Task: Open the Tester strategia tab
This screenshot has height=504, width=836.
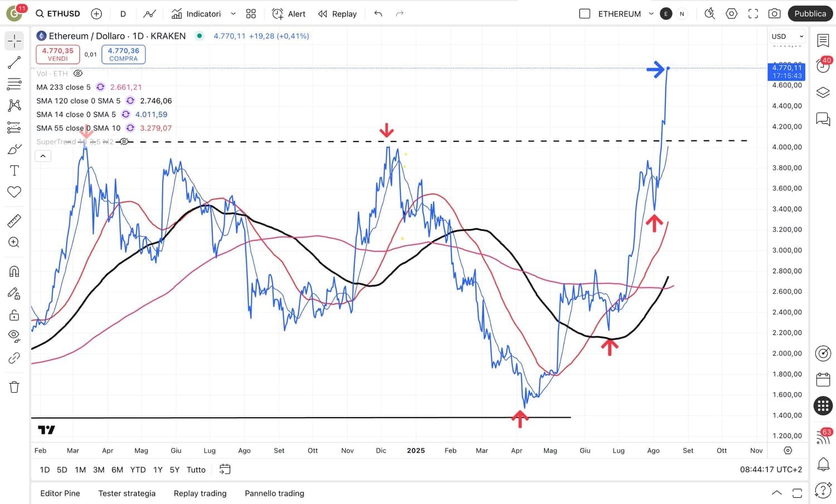Action: (127, 493)
